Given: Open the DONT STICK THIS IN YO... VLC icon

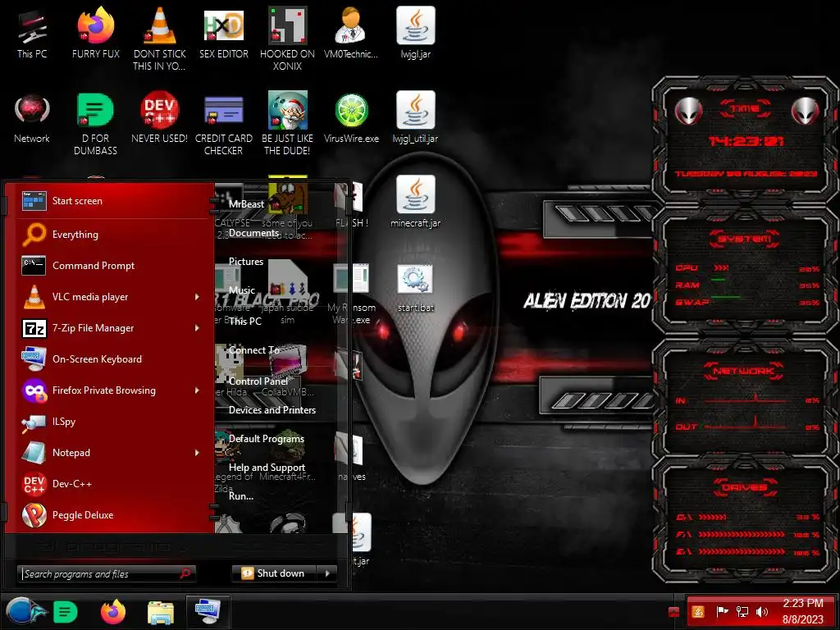Looking at the screenshot, I should tap(160, 39).
